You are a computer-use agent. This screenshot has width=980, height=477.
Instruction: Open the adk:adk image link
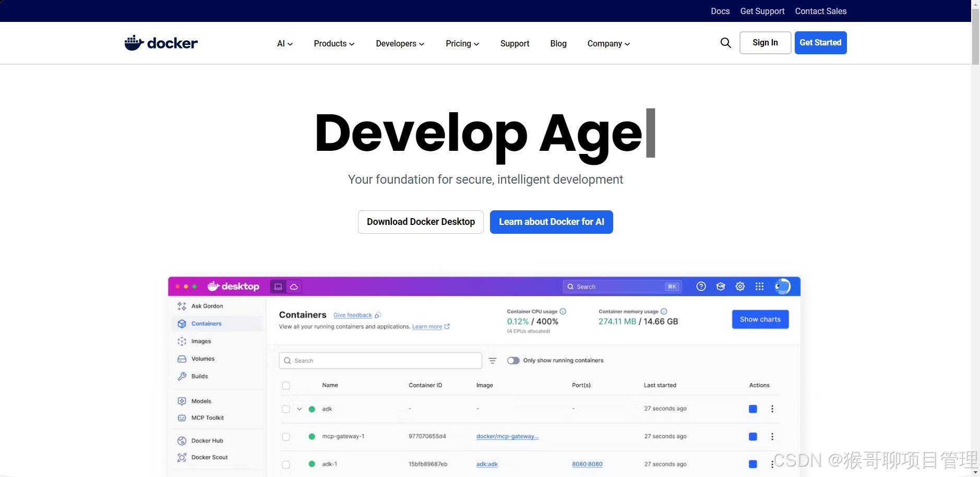487,464
